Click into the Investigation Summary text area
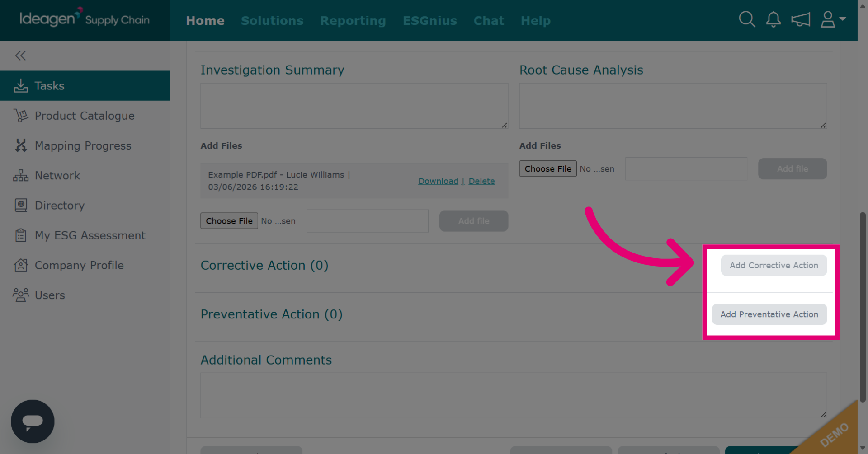Viewport: 868px width, 454px height. click(x=354, y=106)
